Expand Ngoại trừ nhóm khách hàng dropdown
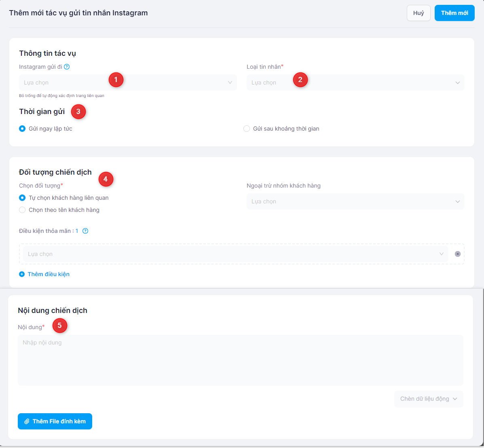484x448 pixels. coord(355,201)
